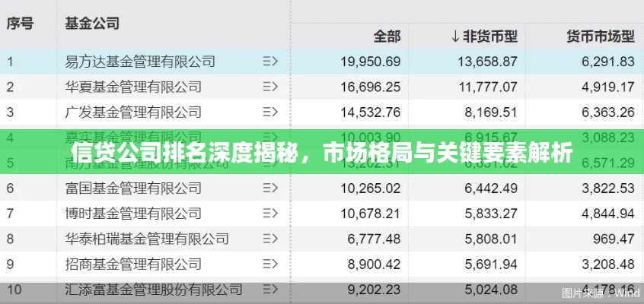The height and width of the screenshot is (304, 644).
Task: Click the detail icon beside 易方达基金管理有限公司
Action: pyautogui.click(x=269, y=61)
